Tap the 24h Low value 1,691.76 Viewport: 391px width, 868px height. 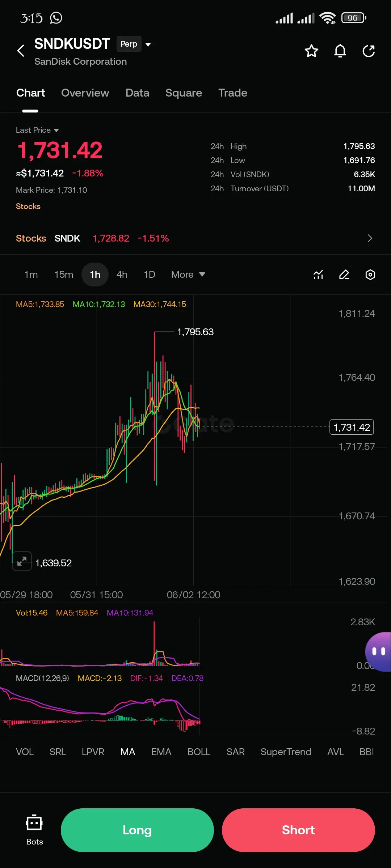tap(359, 160)
